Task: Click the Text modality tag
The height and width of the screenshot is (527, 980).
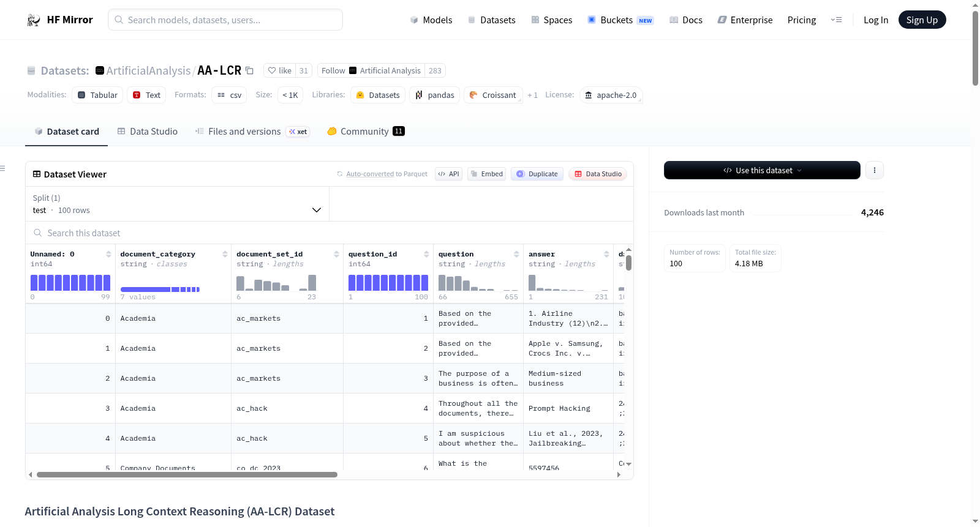Action: [x=146, y=95]
